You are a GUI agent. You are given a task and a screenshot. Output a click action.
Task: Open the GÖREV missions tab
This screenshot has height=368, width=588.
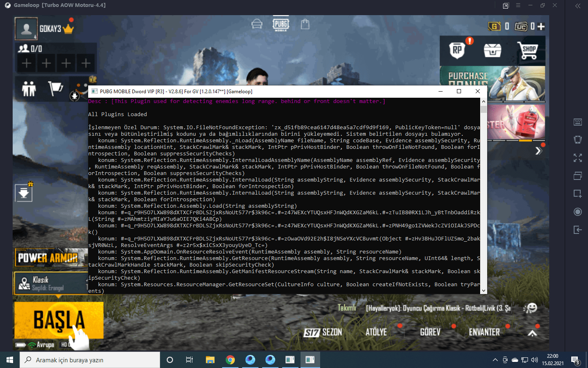[430, 332]
